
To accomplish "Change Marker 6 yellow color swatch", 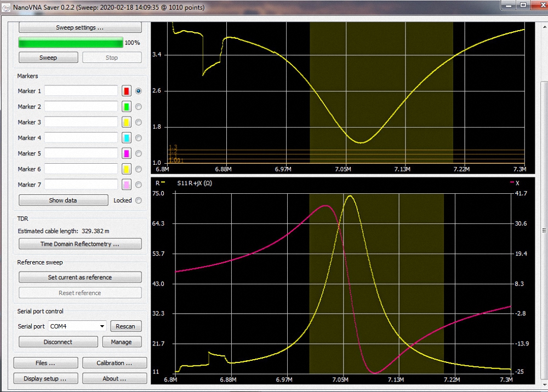I will [127, 169].
